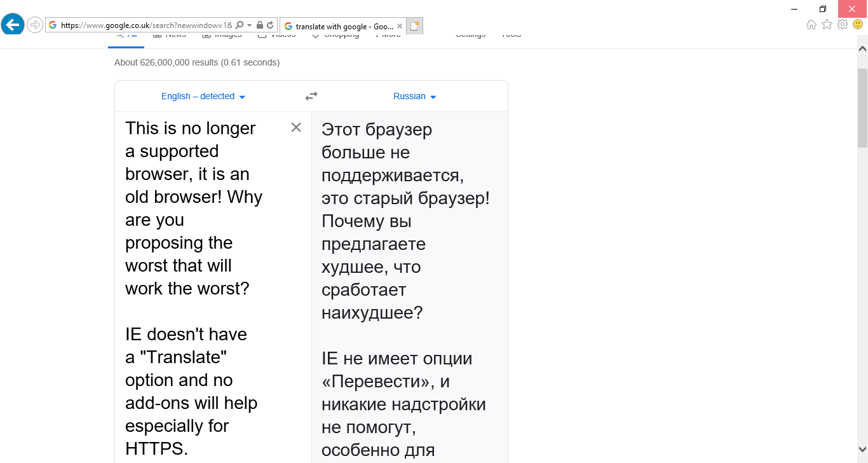Click the browser Back arrow button

pyautogui.click(x=13, y=25)
